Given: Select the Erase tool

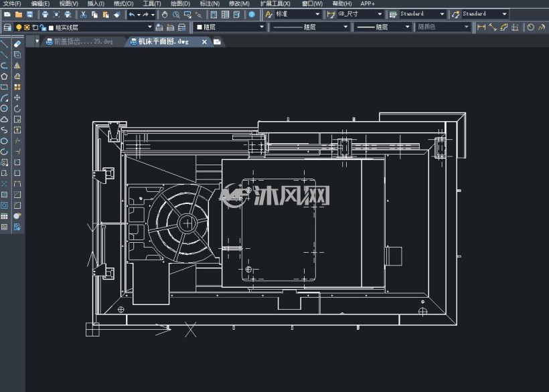Looking at the screenshot, I should point(17,44).
